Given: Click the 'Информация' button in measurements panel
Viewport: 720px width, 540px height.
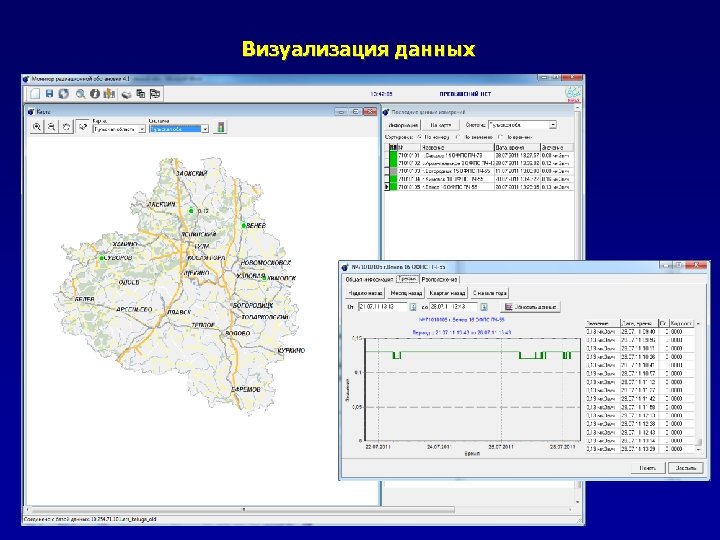Looking at the screenshot, I should pyautogui.click(x=403, y=125).
